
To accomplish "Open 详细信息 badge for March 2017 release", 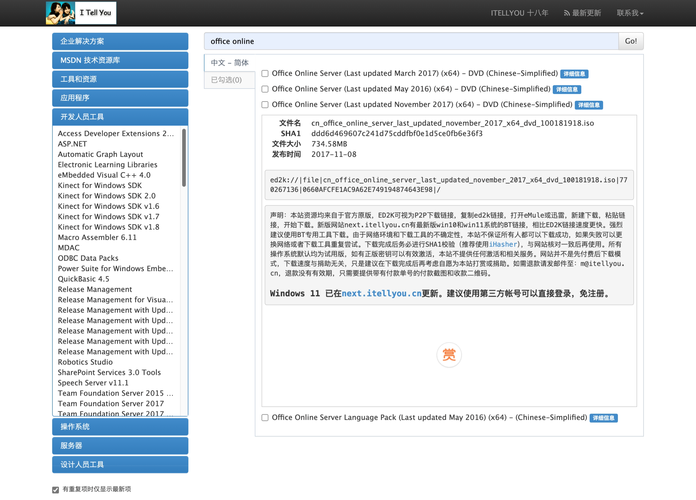I will click(574, 74).
